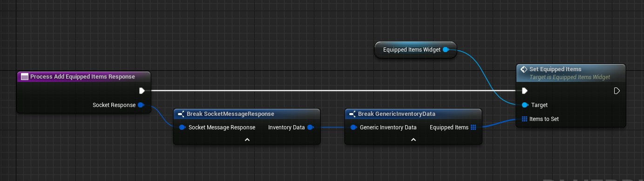Click the Set Equipped Items execution output pin

[617, 91]
